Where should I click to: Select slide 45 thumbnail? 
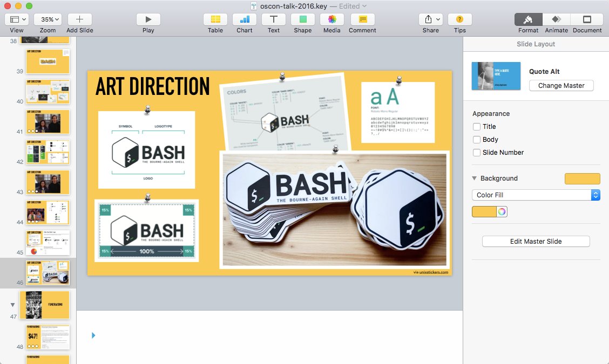pos(48,243)
